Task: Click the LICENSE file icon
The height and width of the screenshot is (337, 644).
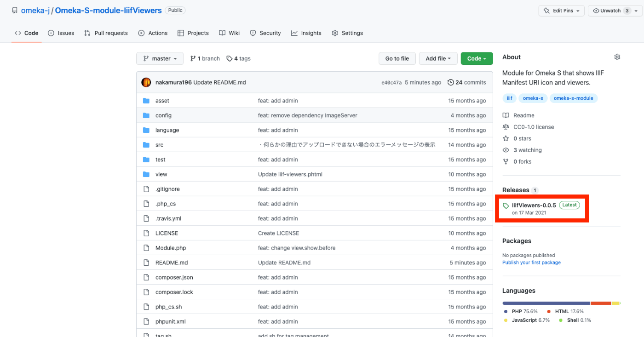Action: click(146, 233)
